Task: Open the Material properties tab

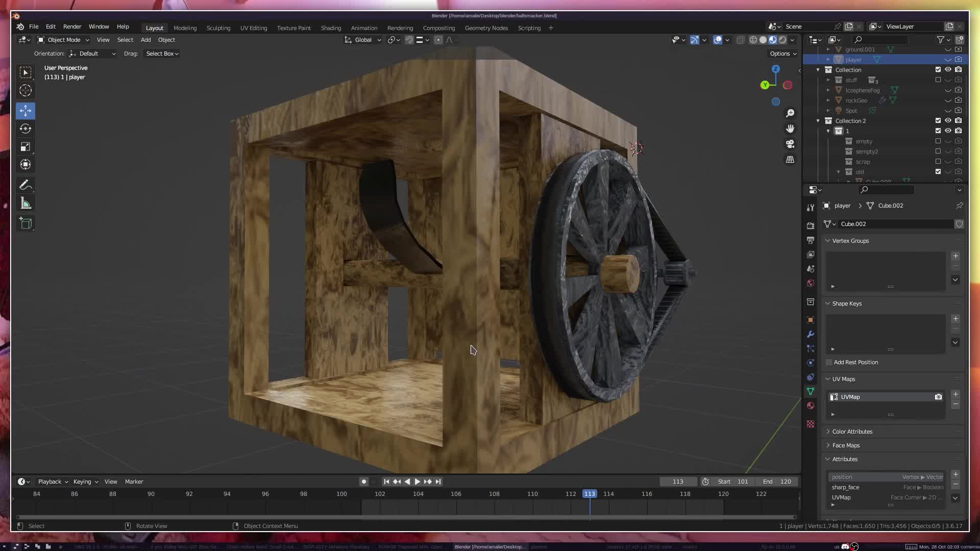Action: click(811, 406)
